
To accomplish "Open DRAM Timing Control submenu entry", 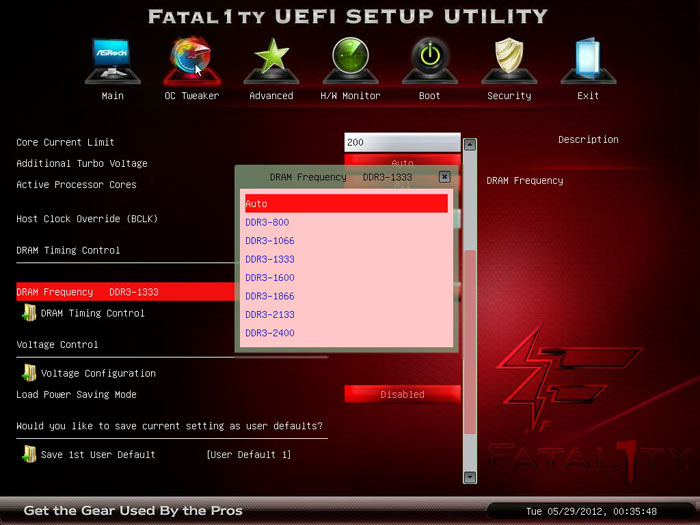I will (92, 313).
